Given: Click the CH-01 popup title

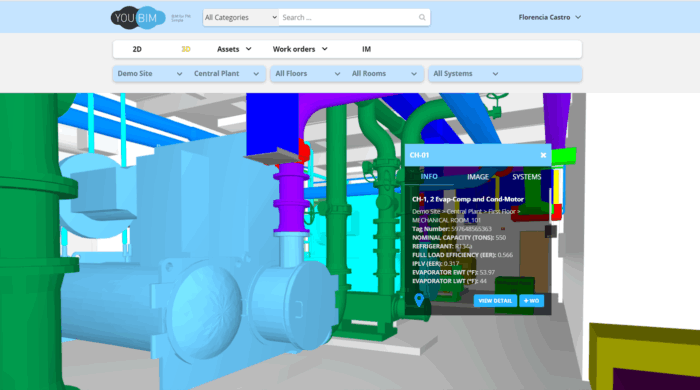Looking at the screenshot, I should click(x=419, y=155).
